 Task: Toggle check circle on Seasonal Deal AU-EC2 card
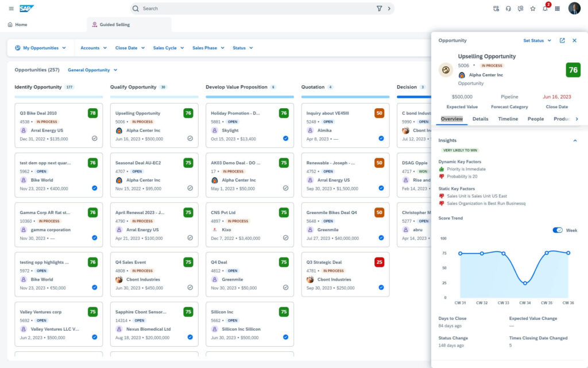(x=190, y=188)
